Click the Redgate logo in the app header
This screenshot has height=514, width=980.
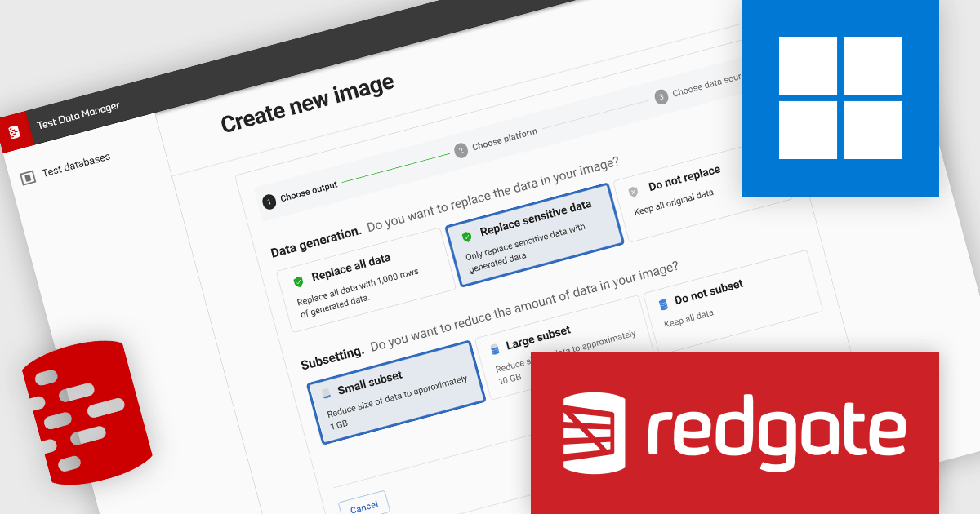16,131
